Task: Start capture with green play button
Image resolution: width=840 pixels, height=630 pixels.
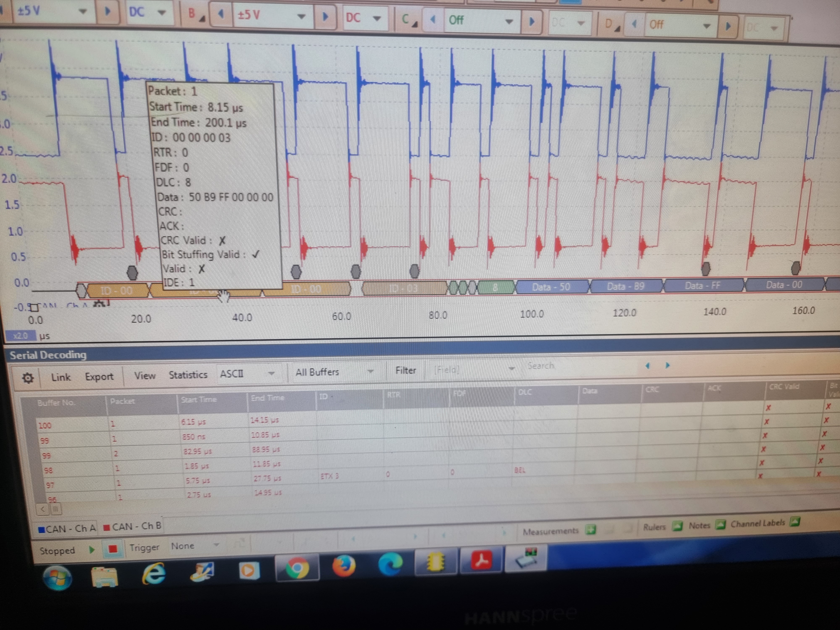Action: click(92, 550)
